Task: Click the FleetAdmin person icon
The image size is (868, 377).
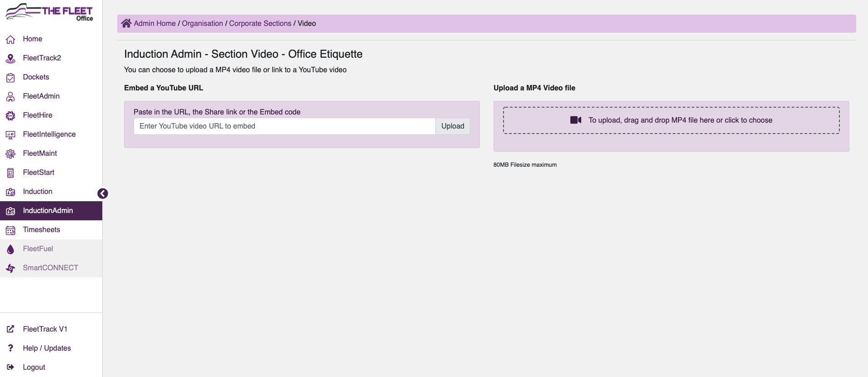Action: [x=10, y=97]
